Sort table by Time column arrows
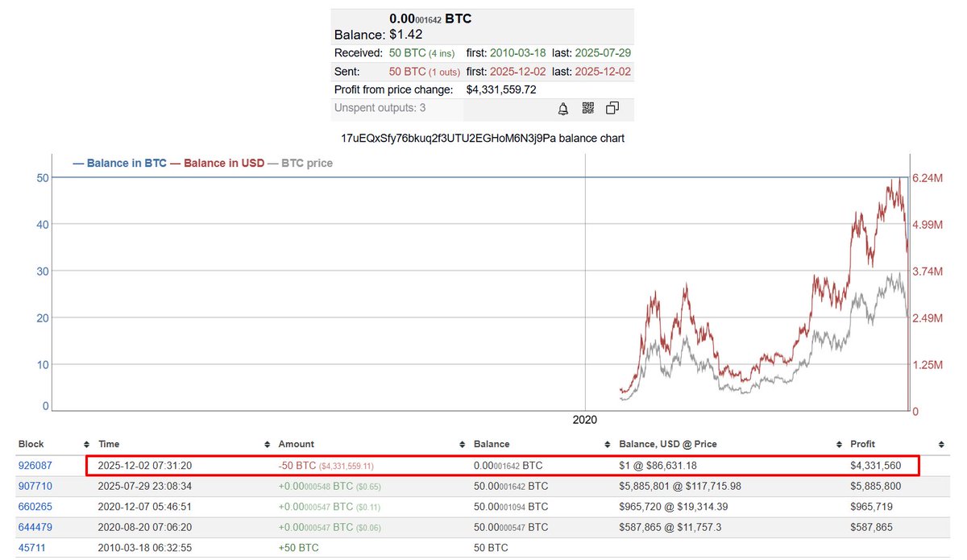The width and height of the screenshot is (967, 560). tap(266, 445)
